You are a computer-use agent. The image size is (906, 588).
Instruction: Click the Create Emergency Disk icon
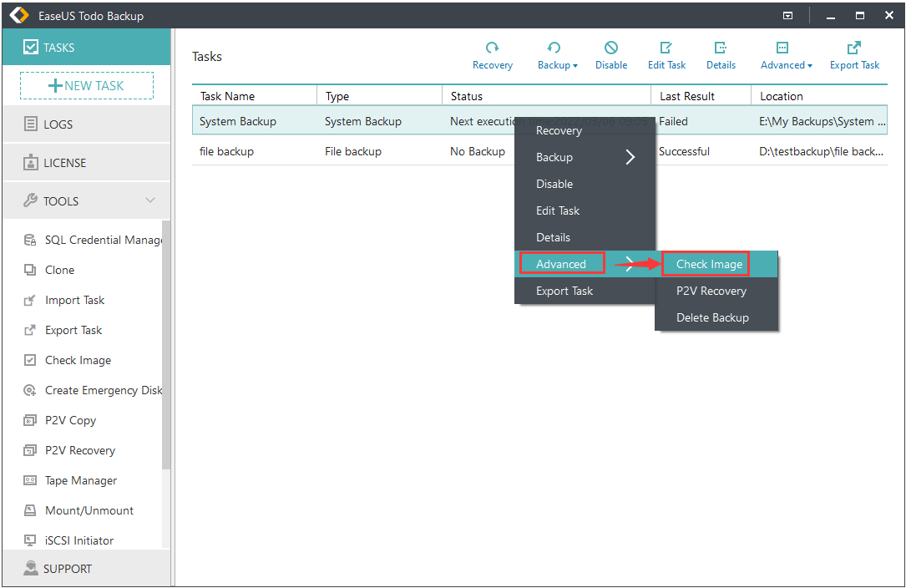[x=30, y=390]
